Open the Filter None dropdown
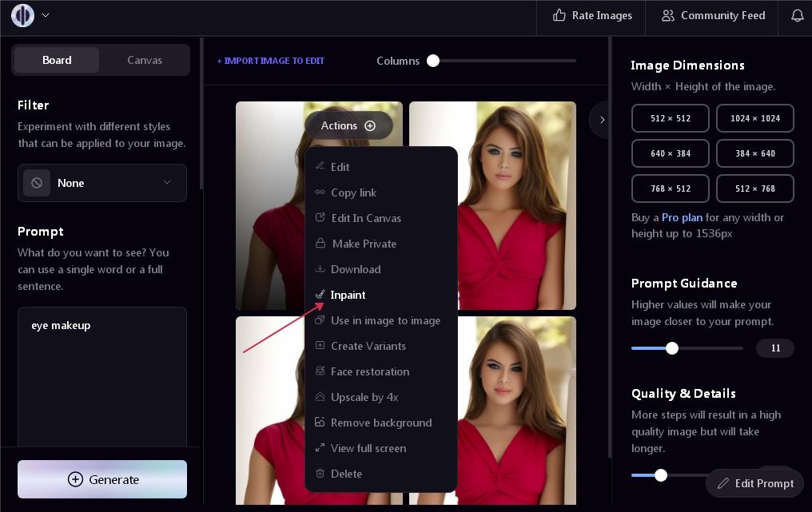Image resolution: width=812 pixels, height=512 pixels. (x=102, y=183)
